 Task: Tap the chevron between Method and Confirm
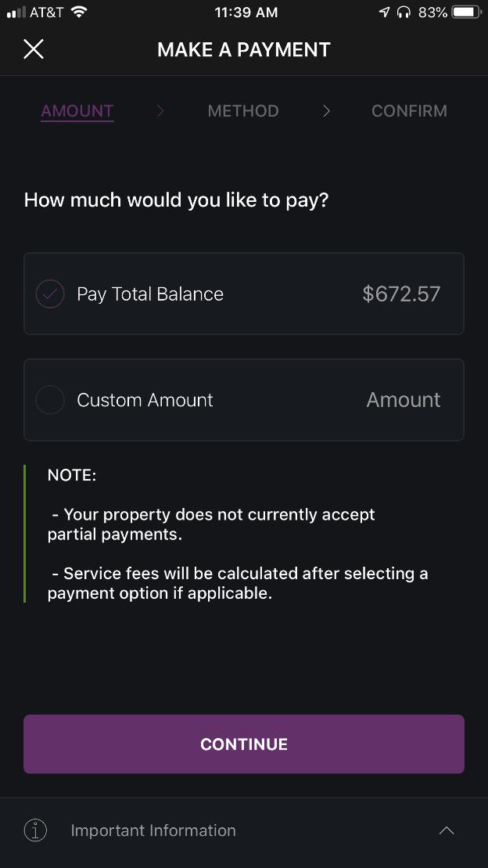(326, 110)
